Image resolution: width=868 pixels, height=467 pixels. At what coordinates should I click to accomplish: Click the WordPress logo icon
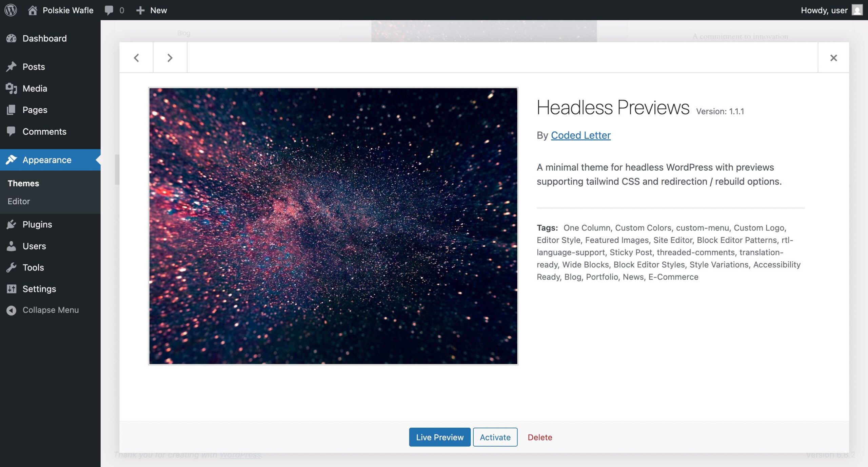(x=11, y=10)
